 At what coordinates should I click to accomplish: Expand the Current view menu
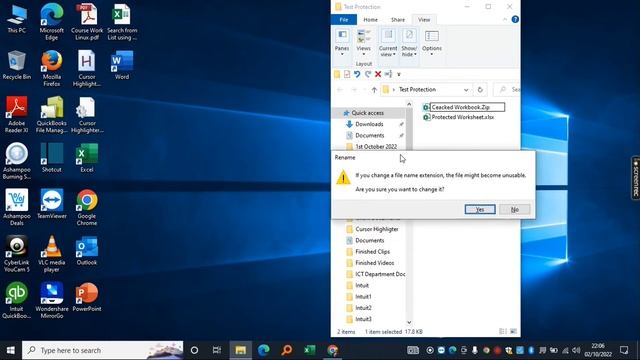pos(388,42)
